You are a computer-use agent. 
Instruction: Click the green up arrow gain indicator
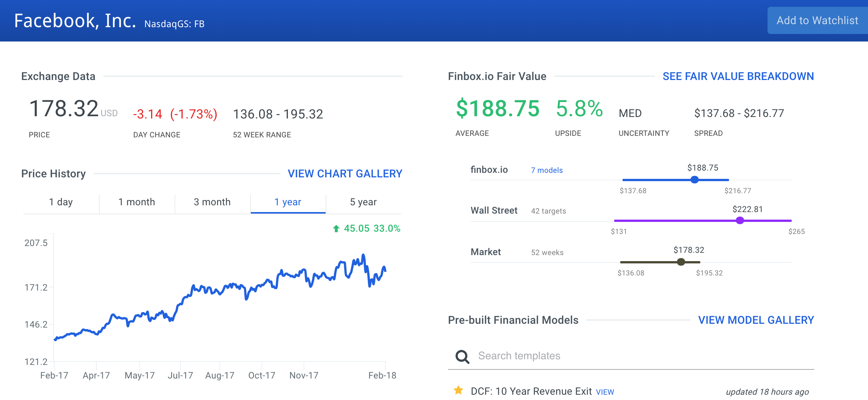(336, 228)
